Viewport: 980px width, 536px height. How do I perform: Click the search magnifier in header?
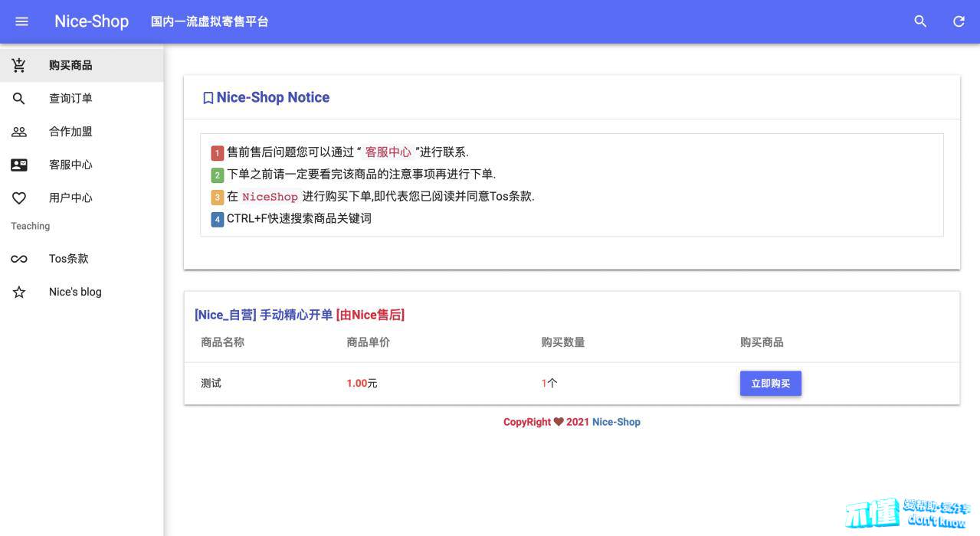pos(920,21)
